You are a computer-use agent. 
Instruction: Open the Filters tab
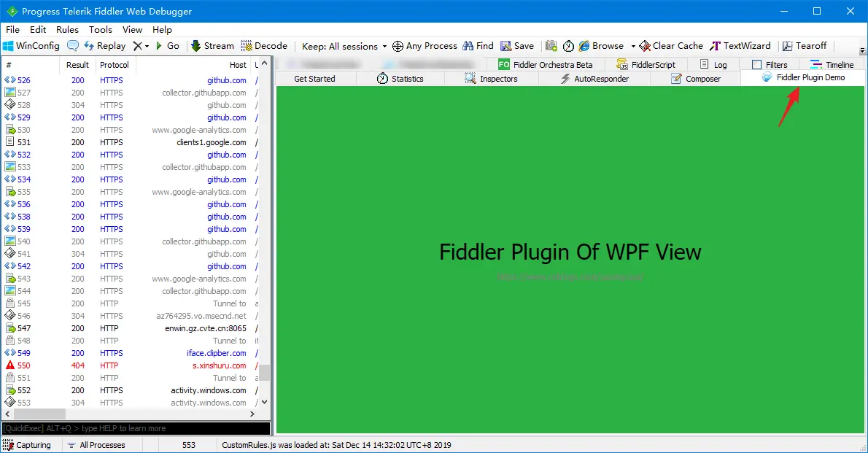point(770,65)
